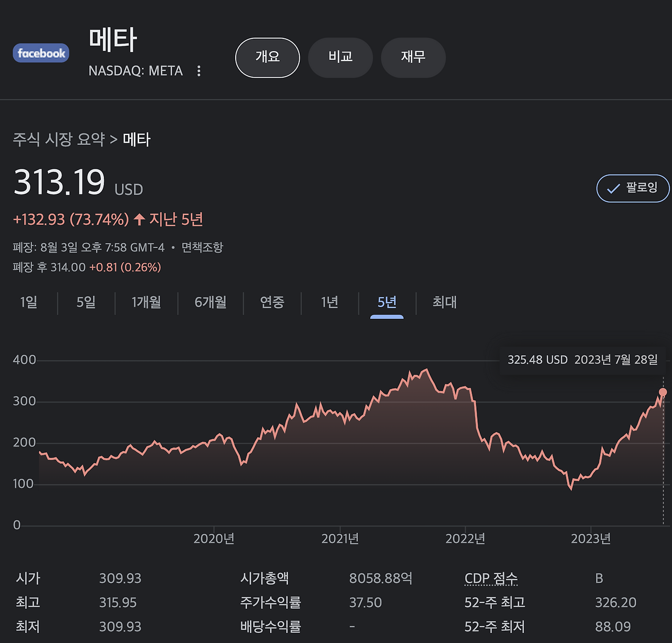The height and width of the screenshot is (643, 672).
Task: Show the 6개월 chart range
Action: tap(211, 302)
